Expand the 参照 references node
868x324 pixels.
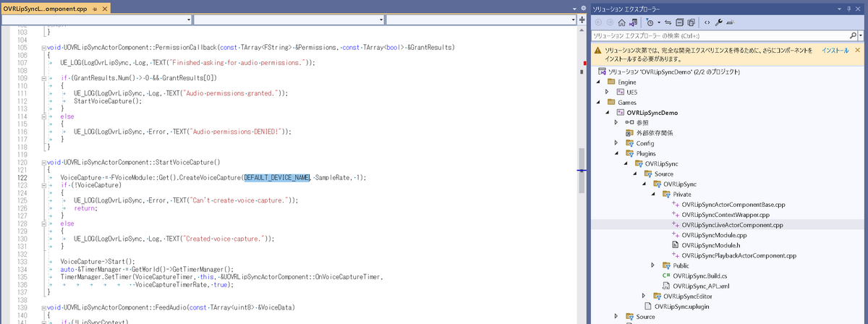click(616, 123)
